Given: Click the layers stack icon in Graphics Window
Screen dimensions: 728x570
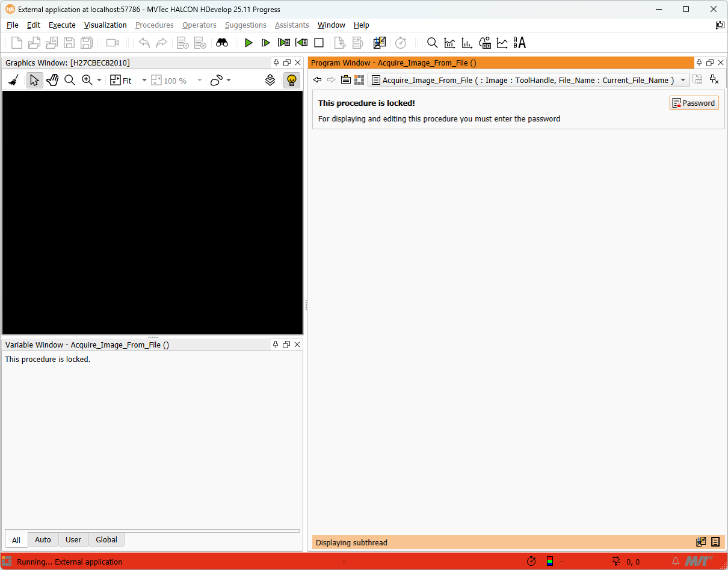Looking at the screenshot, I should 270,81.
